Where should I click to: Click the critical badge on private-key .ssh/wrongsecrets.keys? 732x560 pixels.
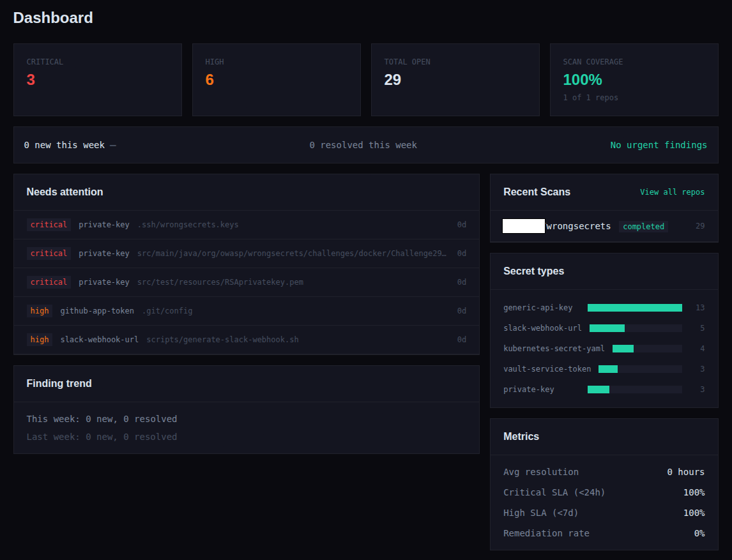click(x=48, y=224)
